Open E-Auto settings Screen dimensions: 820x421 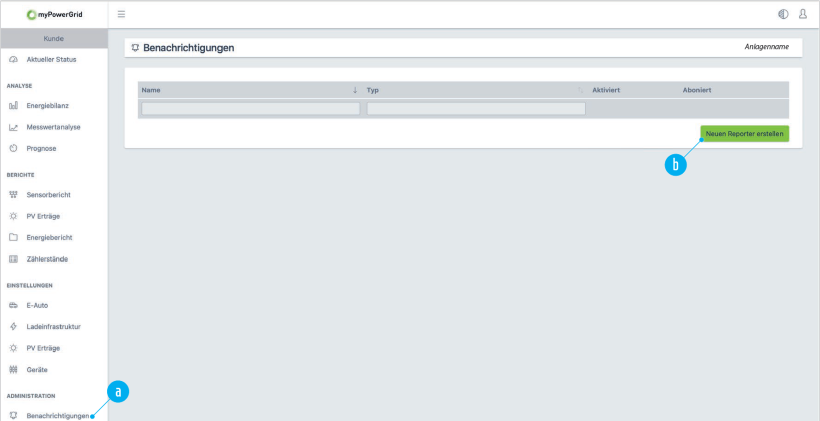(x=37, y=305)
